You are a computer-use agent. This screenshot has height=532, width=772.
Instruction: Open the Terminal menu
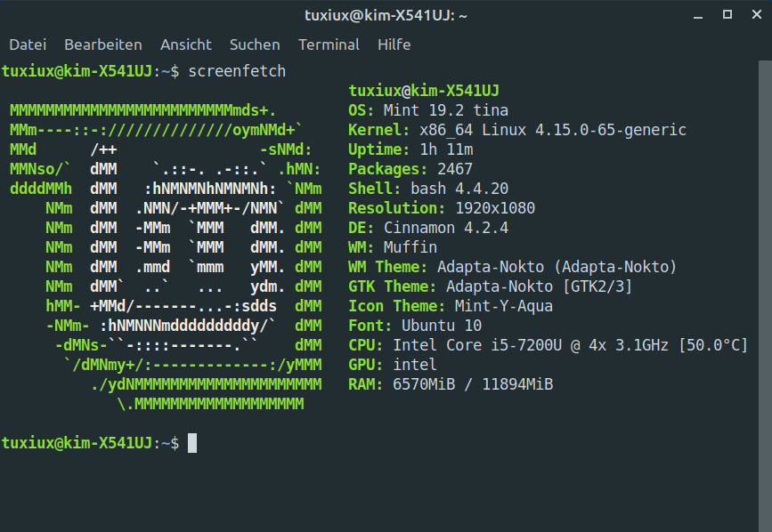[329, 44]
